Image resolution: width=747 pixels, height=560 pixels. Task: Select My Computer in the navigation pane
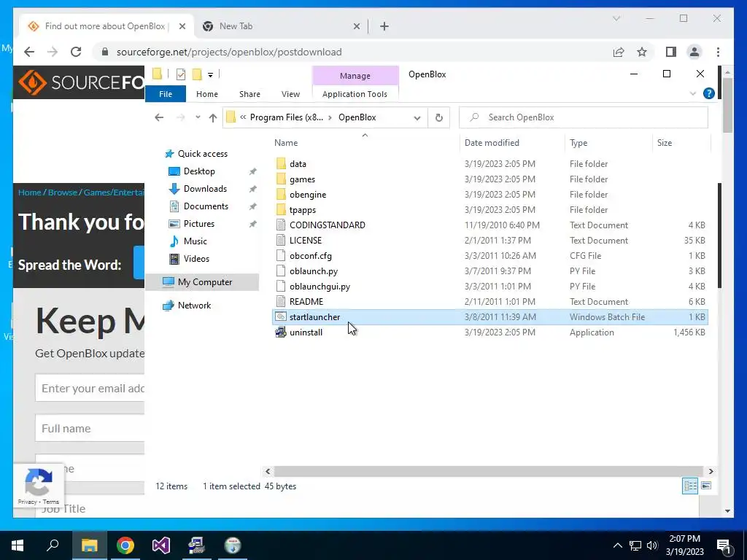205,282
